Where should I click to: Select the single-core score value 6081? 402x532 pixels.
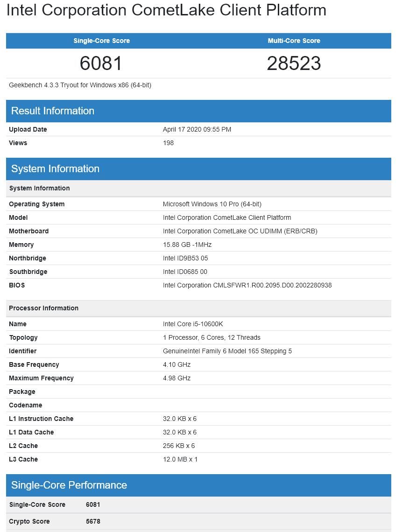[101, 63]
